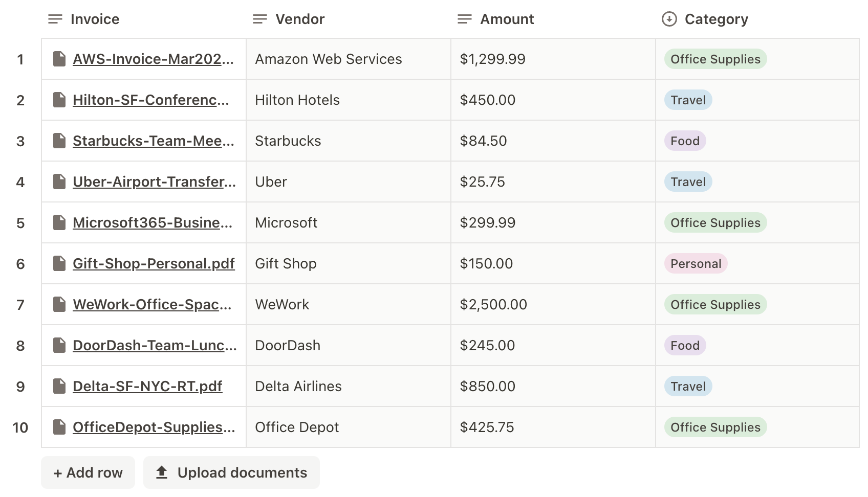
Task: Click the file icon for OfficeDepot-Supplies invoice
Action: pos(59,427)
